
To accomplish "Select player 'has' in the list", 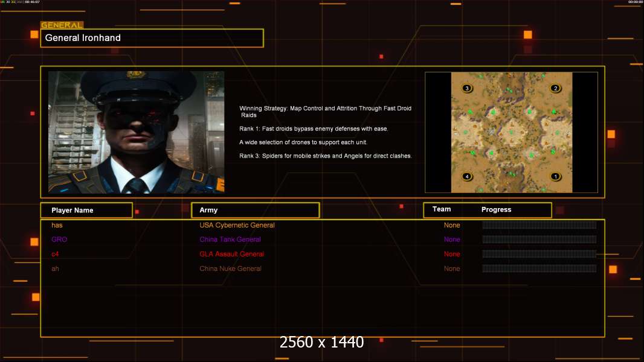I will 57,225.
